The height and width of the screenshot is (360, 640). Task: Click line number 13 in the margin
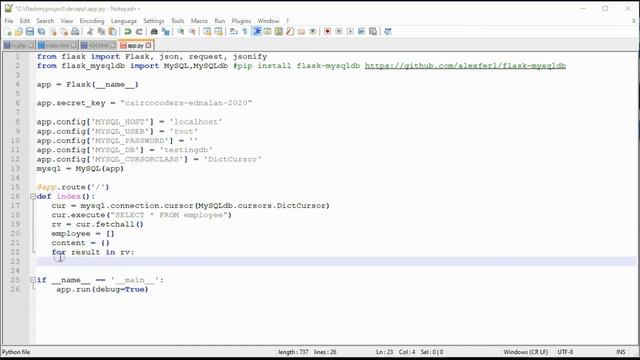click(15, 169)
